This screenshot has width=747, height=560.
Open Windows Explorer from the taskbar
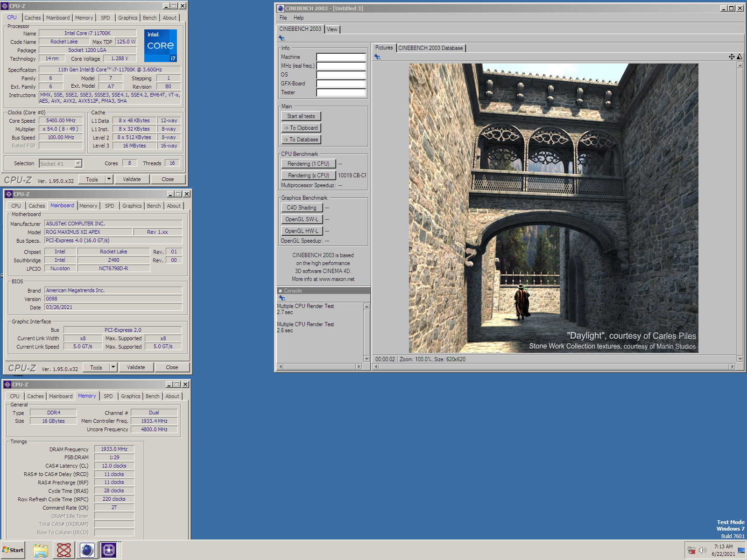41,551
